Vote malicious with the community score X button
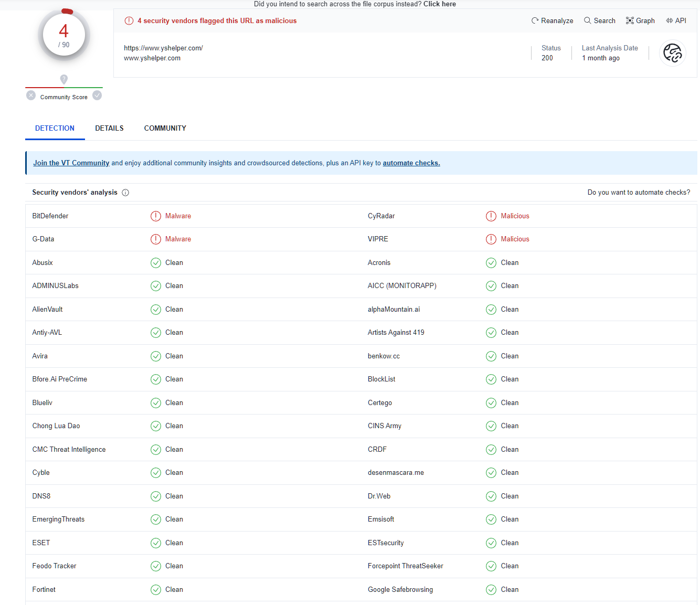 (31, 95)
